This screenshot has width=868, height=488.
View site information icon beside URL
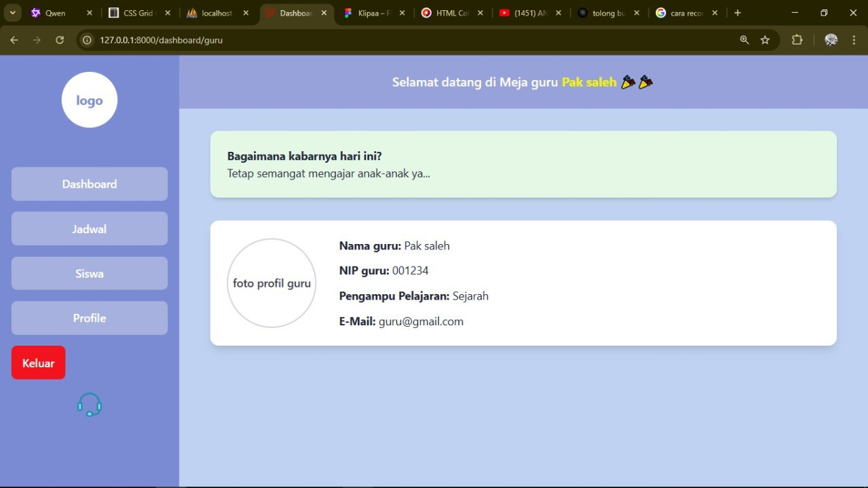(x=87, y=40)
